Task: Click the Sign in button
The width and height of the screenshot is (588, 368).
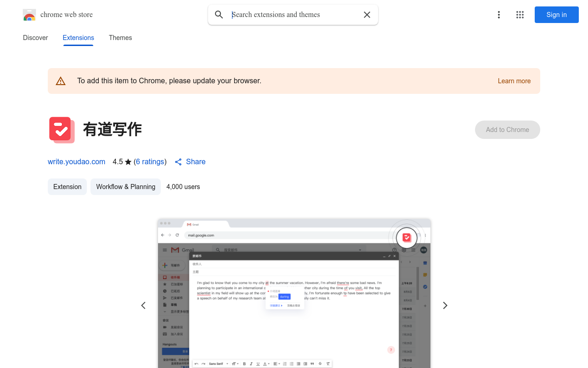Action: [557, 15]
